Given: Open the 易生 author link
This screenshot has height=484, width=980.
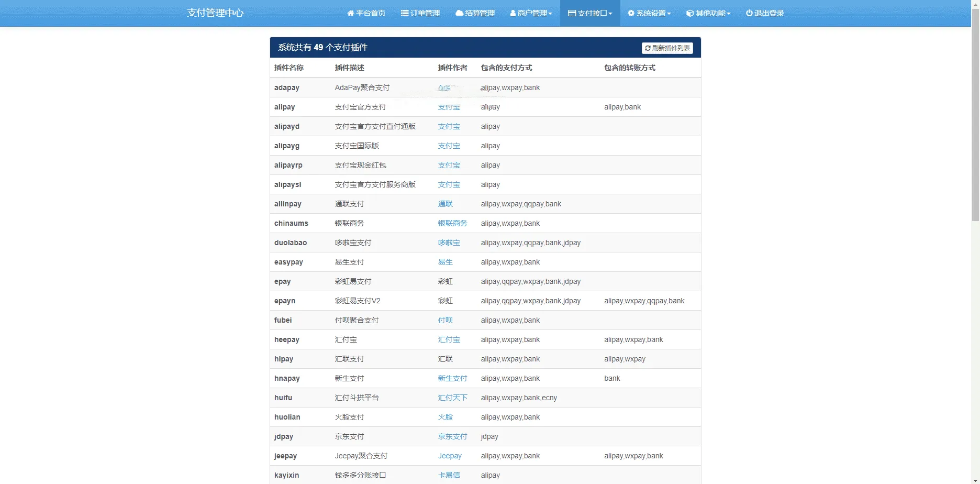Looking at the screenshot, I should (x=446, y=262).
